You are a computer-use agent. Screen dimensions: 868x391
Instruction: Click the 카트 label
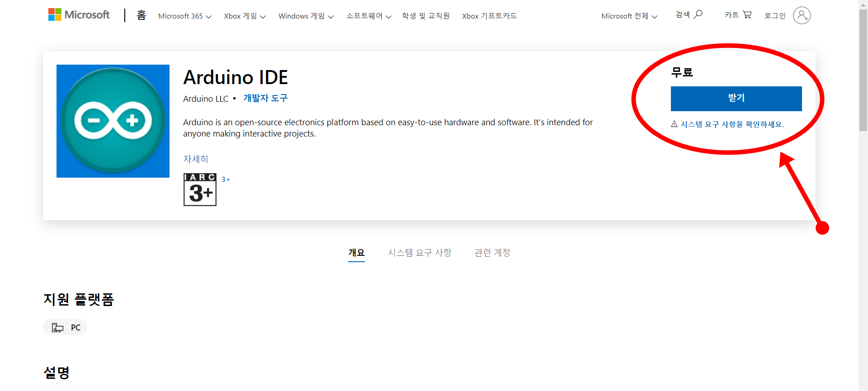pos(731,14)
